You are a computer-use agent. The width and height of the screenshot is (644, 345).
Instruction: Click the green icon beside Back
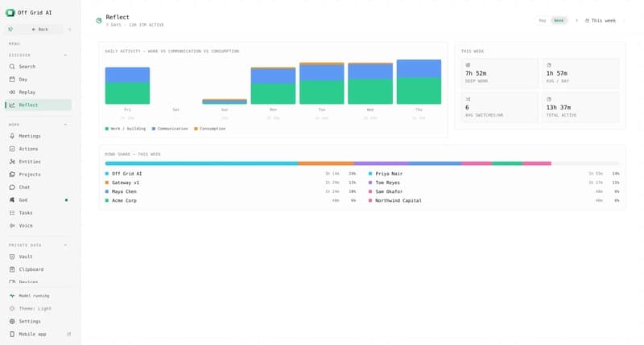(10, 29)
